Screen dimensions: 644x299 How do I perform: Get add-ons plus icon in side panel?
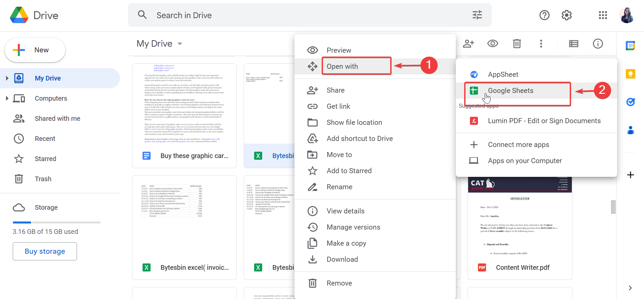point(630,175)
